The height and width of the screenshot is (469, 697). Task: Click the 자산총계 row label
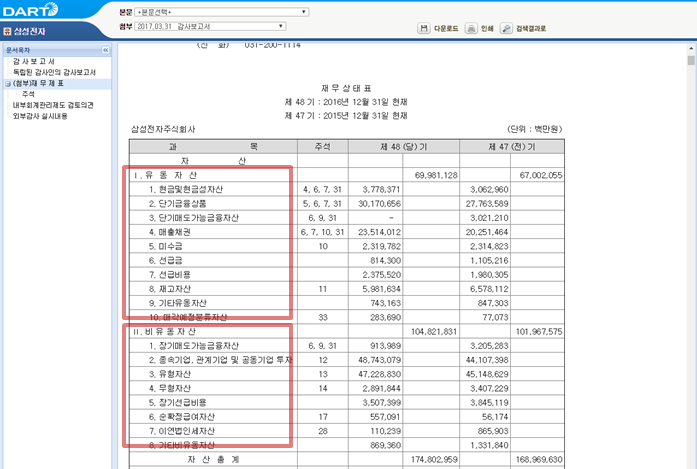[x=213, y=460]
